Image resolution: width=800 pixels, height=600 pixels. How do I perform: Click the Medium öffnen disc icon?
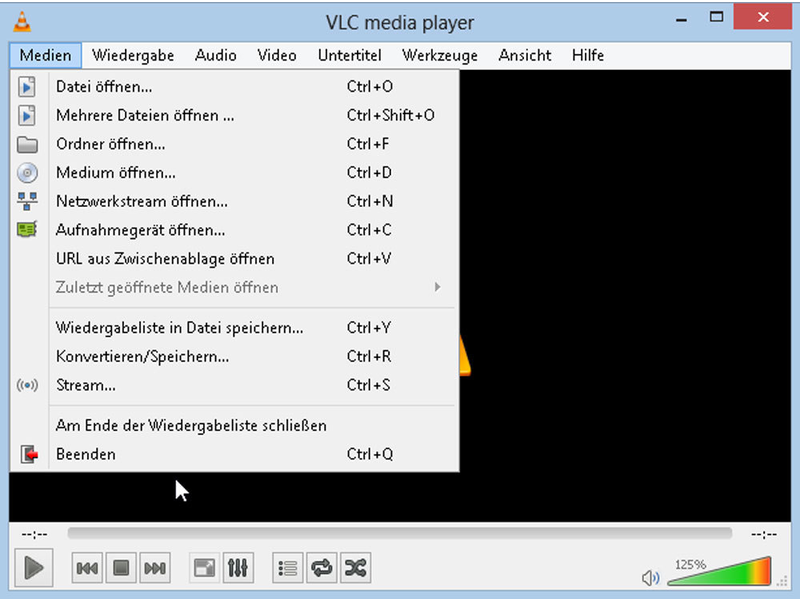(x=27, y=173)
